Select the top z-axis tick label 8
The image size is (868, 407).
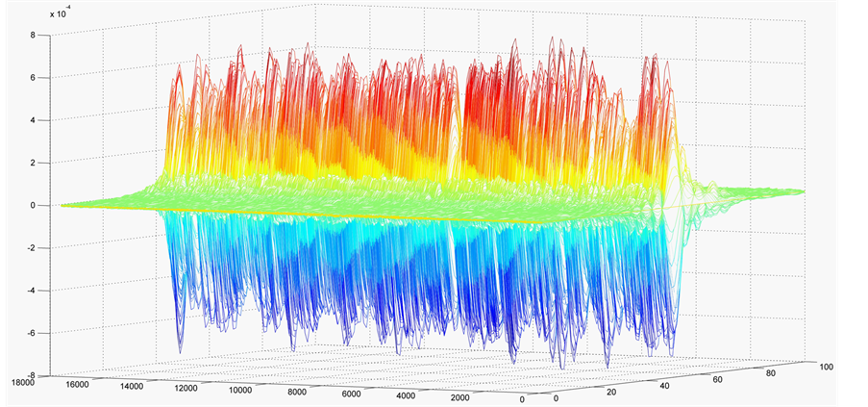[x=33, y=35]
